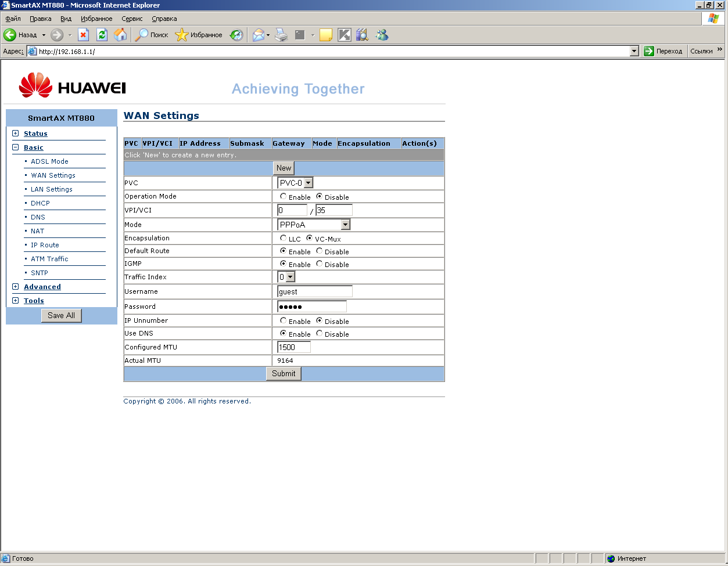The image size is (728, 566).
Task: Click the New button
Action: tap(284, 168)
